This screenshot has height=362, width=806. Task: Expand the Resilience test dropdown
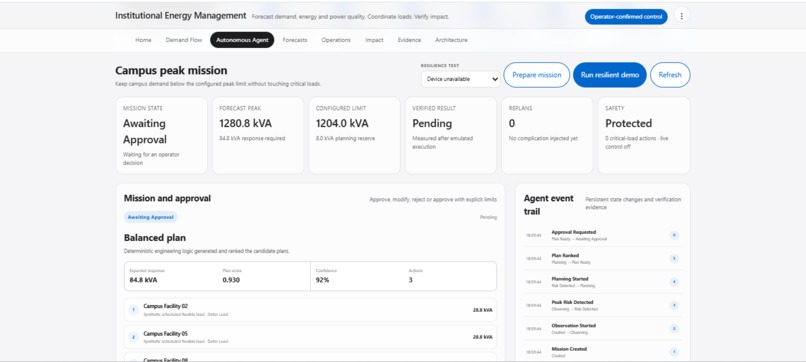point(461,79)
